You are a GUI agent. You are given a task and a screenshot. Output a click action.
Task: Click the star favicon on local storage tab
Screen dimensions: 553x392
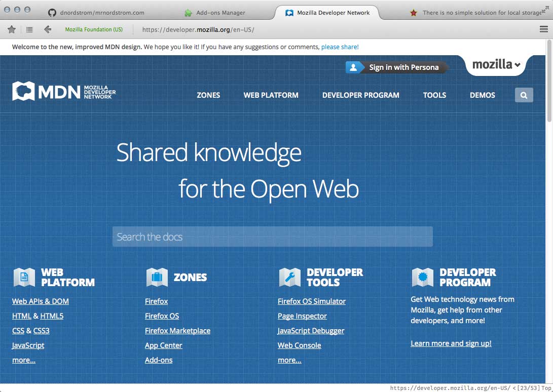414,13
